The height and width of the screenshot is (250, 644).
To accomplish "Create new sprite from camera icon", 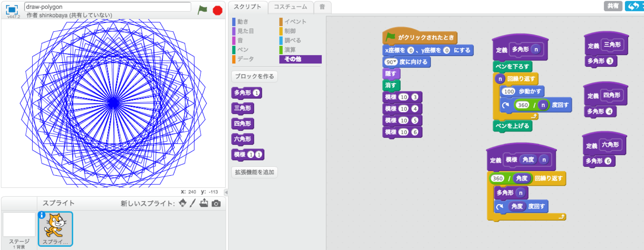I will tap(216, 203).
